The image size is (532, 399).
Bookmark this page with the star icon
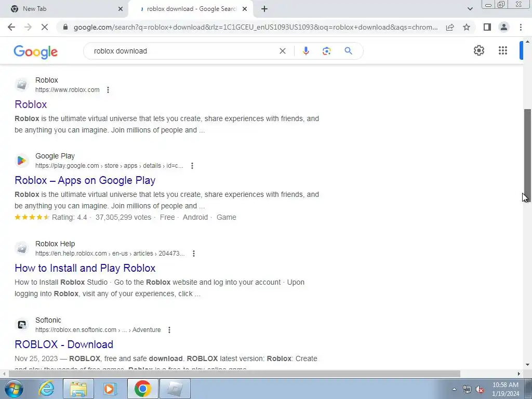[467, 27]
